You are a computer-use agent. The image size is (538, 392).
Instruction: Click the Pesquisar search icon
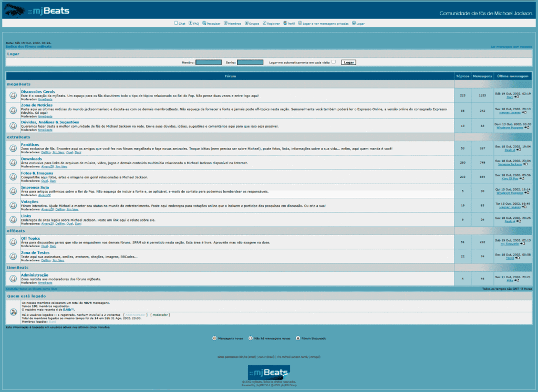pyautogui.click(x=204, y=23)
